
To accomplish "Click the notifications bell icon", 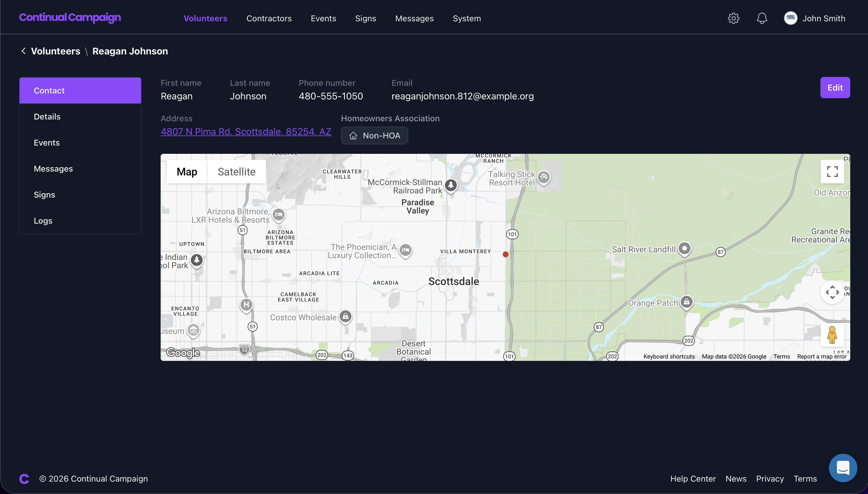I will click(762, 18).
